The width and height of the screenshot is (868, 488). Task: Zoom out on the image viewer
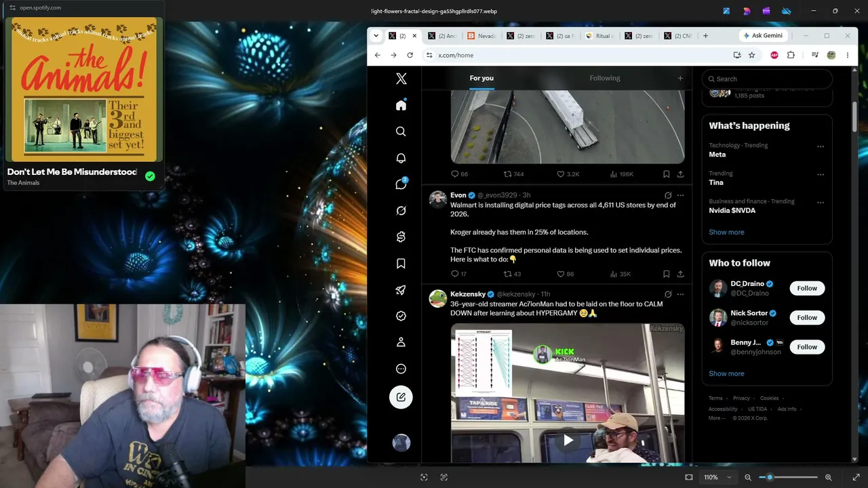click(748, 477)
